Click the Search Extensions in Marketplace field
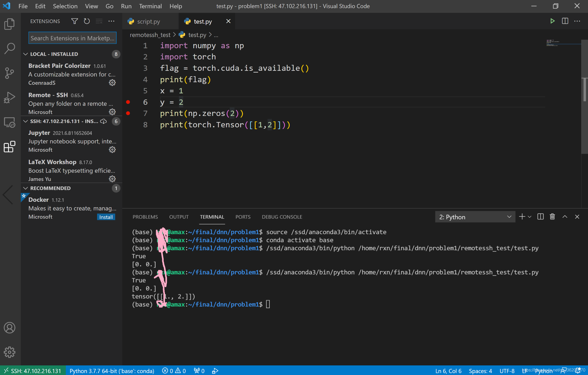Screen dimensions: 588x375 (72, 38)
